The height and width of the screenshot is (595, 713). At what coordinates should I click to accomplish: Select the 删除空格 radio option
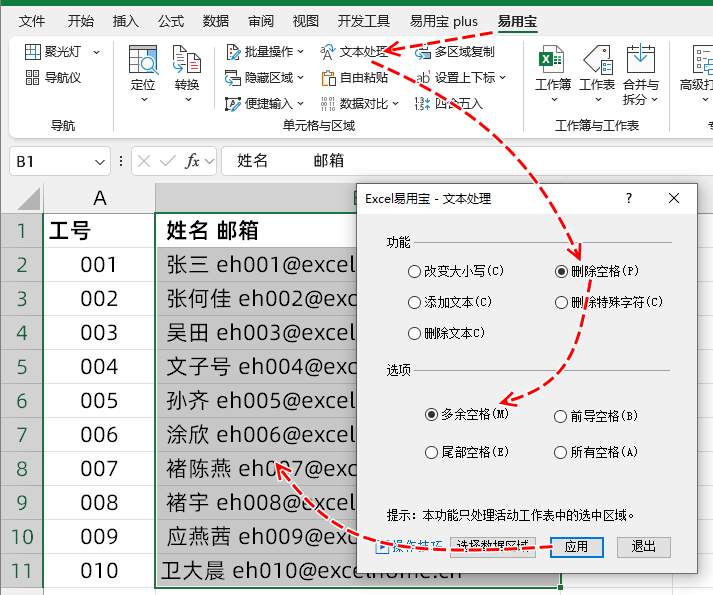click(x=561, y=272)
